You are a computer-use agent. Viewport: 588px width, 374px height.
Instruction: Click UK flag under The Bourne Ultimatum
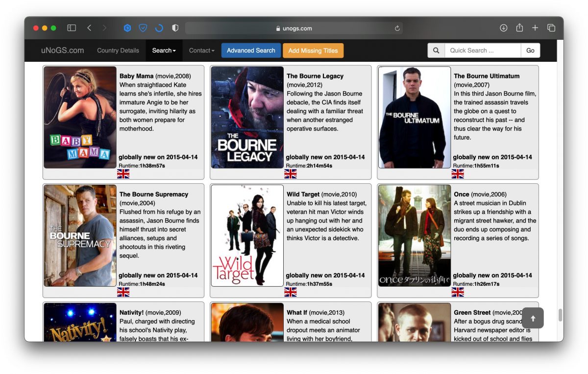tap(458, 174)
